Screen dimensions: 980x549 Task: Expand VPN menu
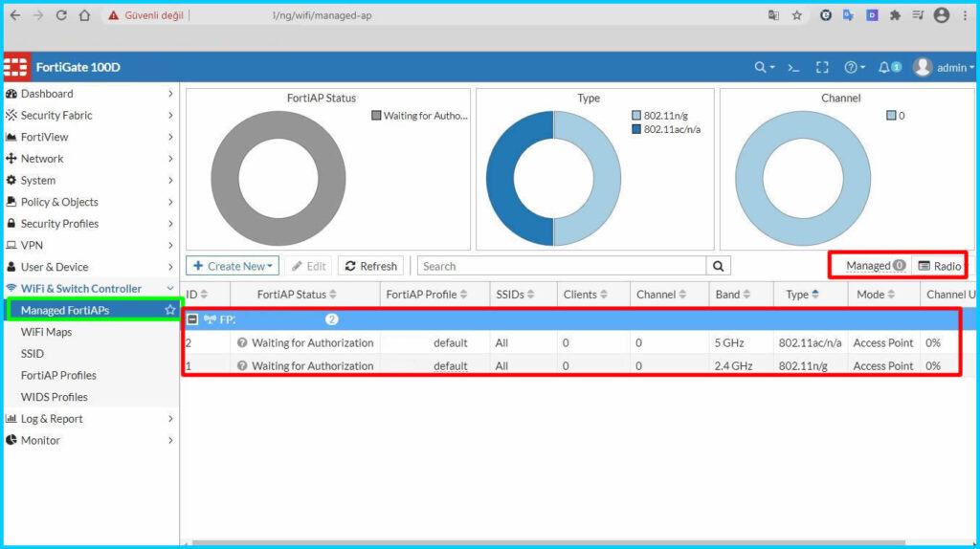coord(89,246)
